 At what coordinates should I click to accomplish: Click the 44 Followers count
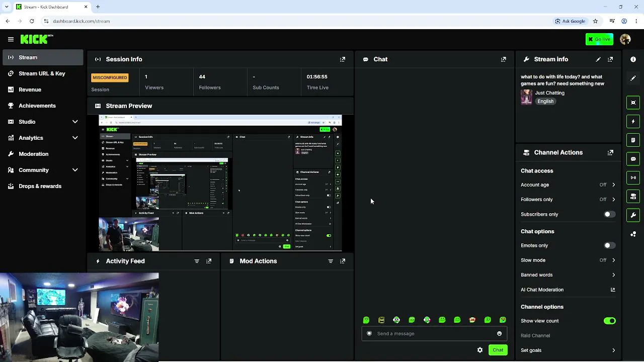click(202, 77)
